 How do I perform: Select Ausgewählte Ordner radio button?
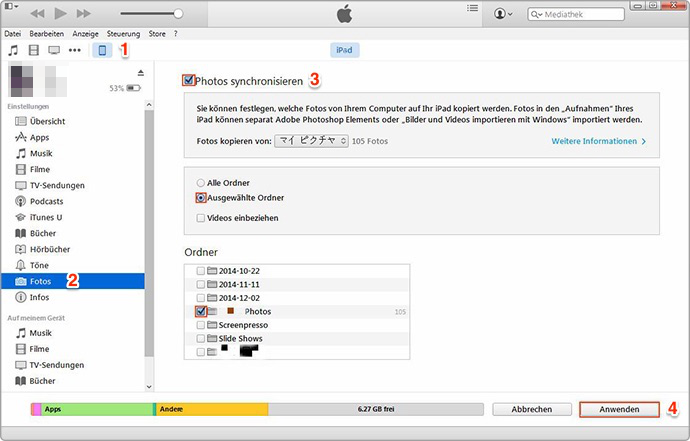pyautogui.click(x=201, y=198)
